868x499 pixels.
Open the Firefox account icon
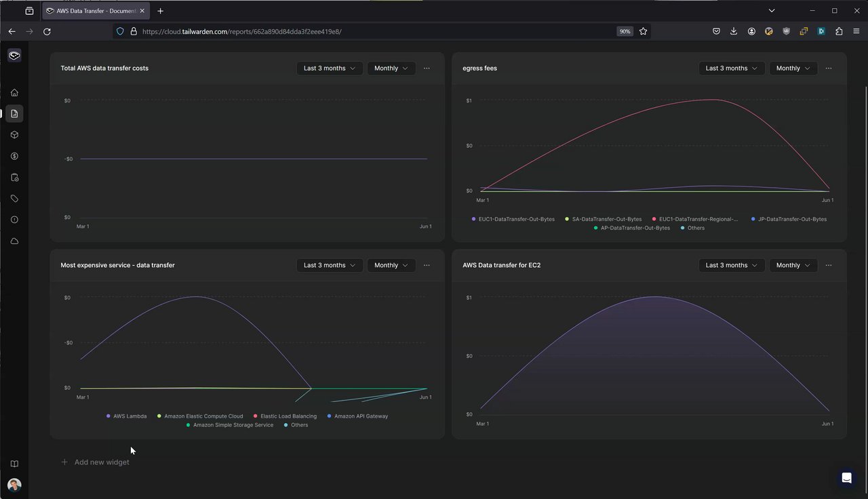751,31
